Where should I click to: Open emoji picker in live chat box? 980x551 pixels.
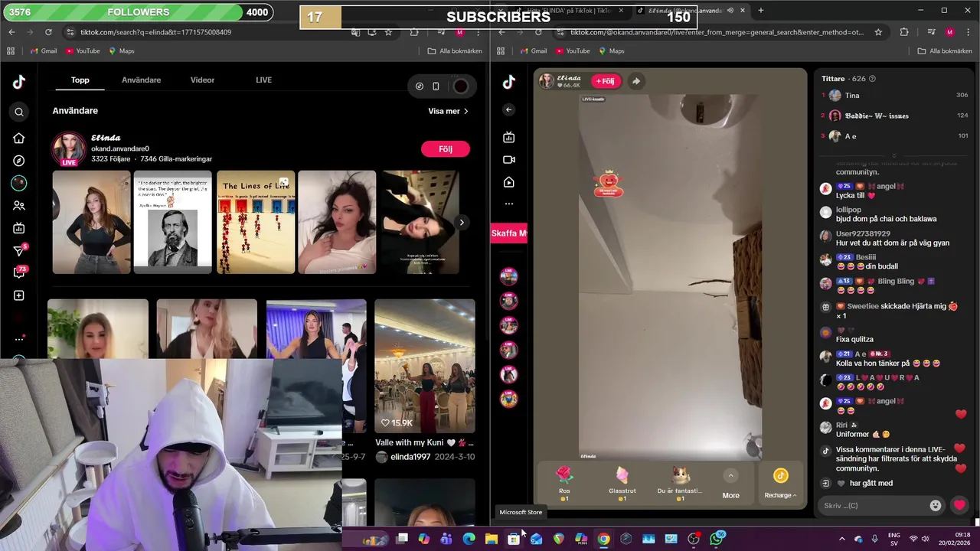pos(935,506)
